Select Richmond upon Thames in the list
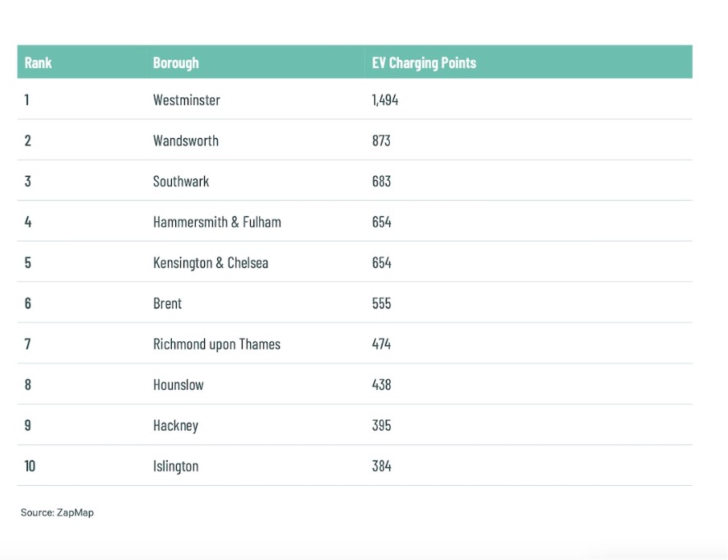 click(216, 345)
